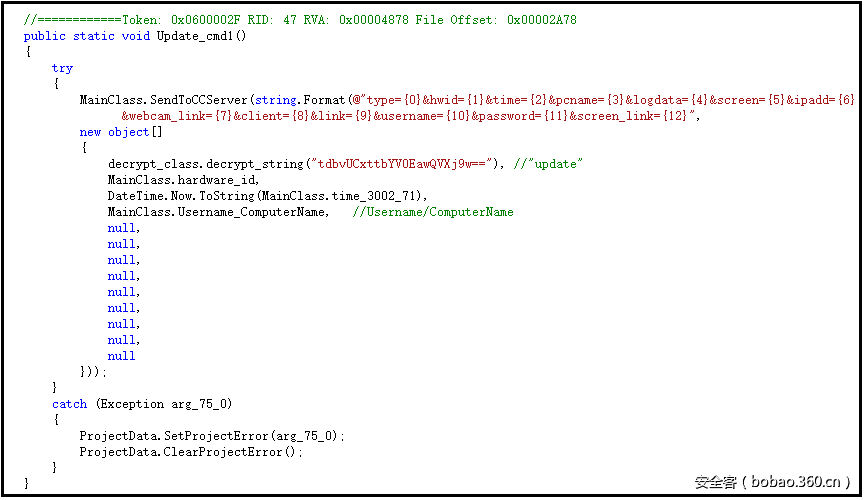Click '(Exception arg_75_0)' text
Screen dimensions: 865x500
pos(164,405)
